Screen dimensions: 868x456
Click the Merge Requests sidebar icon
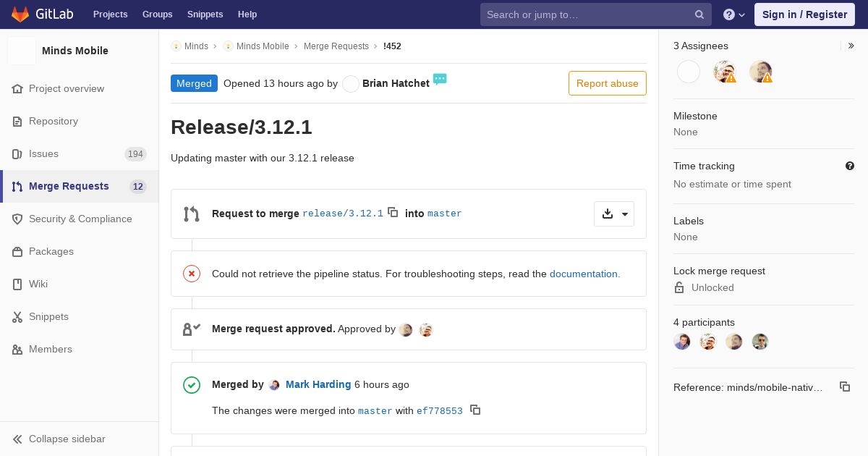point(17,186)
